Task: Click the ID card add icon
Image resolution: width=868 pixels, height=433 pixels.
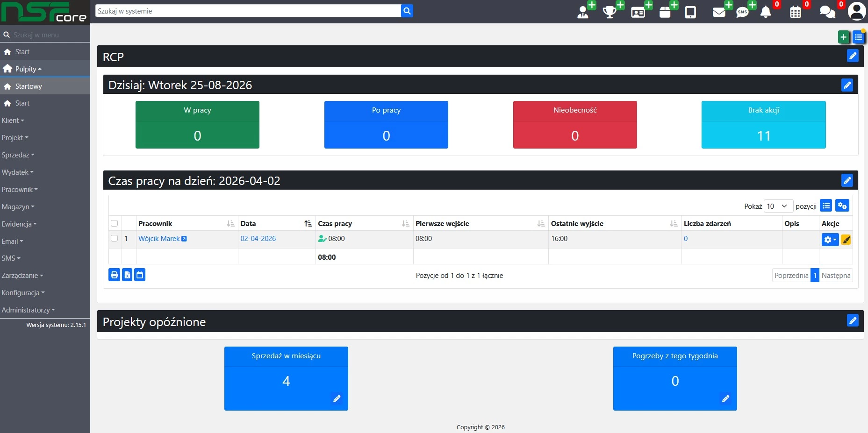Action: (638, 12)
